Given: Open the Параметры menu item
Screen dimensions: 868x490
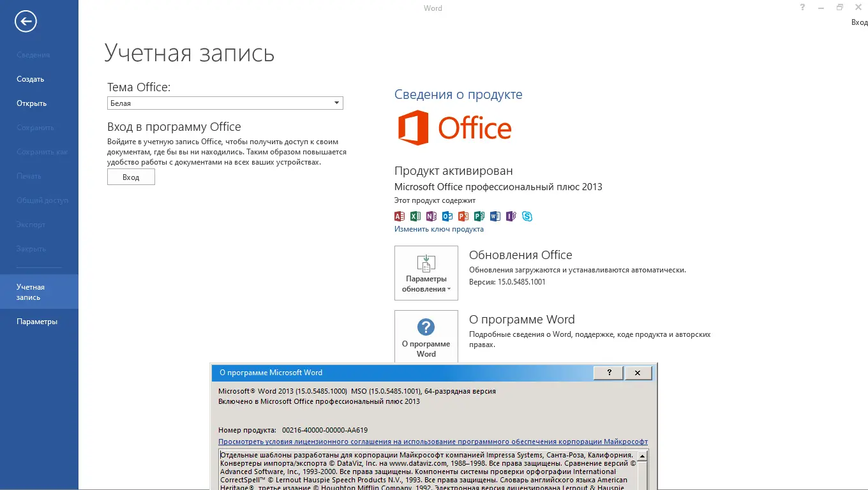Looking at the screenshot, I should click(x=37, y=321).
